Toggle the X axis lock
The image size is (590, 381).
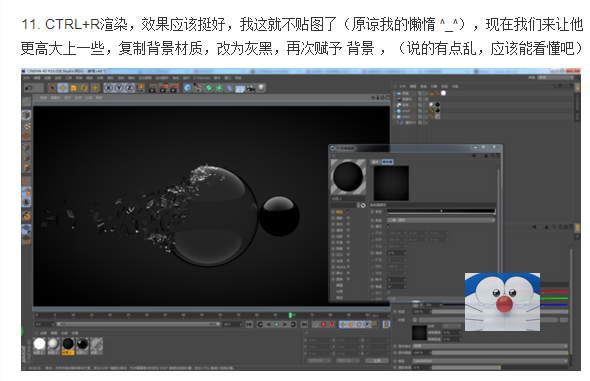point(109,88)
